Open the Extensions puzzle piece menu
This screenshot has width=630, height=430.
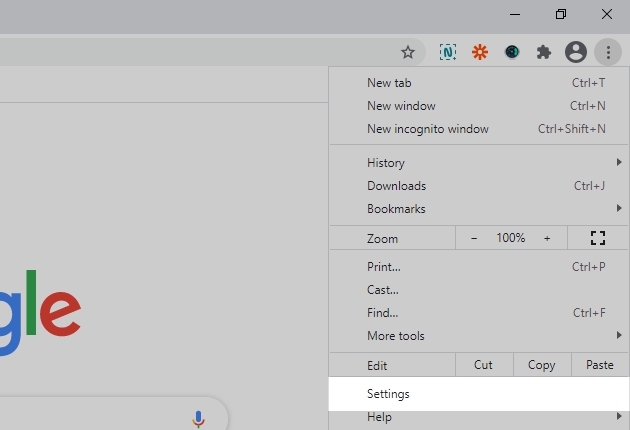[544, 52]
